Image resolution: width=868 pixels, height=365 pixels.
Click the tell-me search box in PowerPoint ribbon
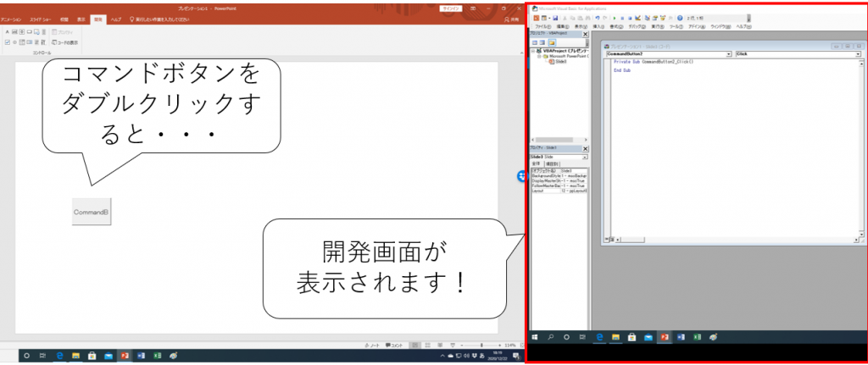pos(160,19)
